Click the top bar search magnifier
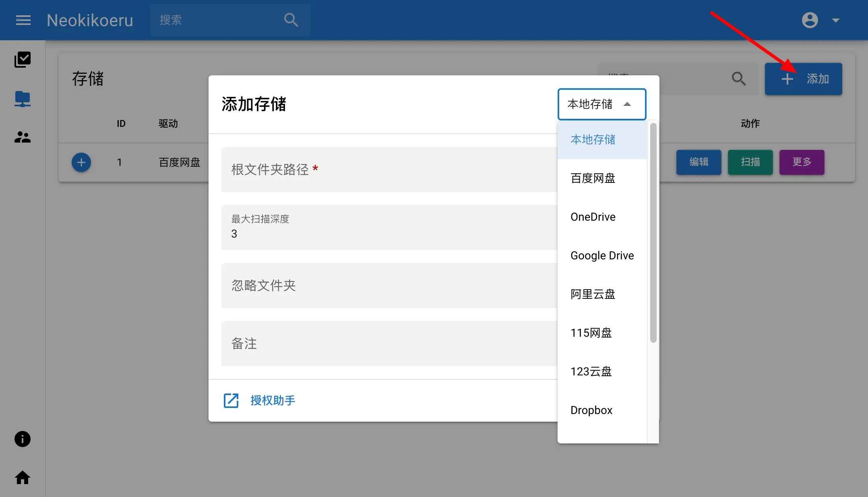The width and height of the screenshot is (868, 497). coord(291,20)
